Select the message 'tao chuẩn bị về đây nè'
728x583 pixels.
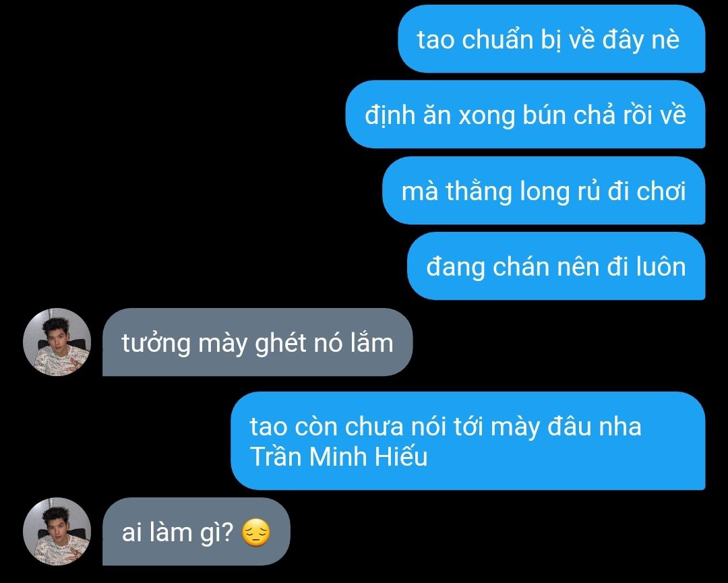551,39
